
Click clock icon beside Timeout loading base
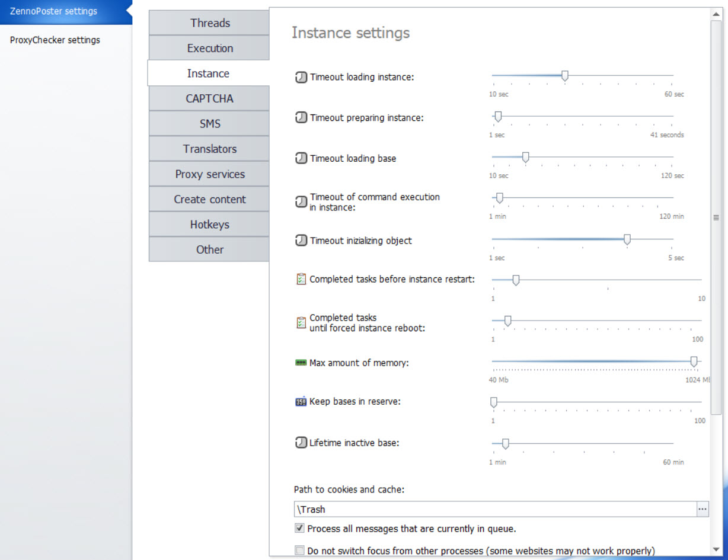(x=301, y=158)
